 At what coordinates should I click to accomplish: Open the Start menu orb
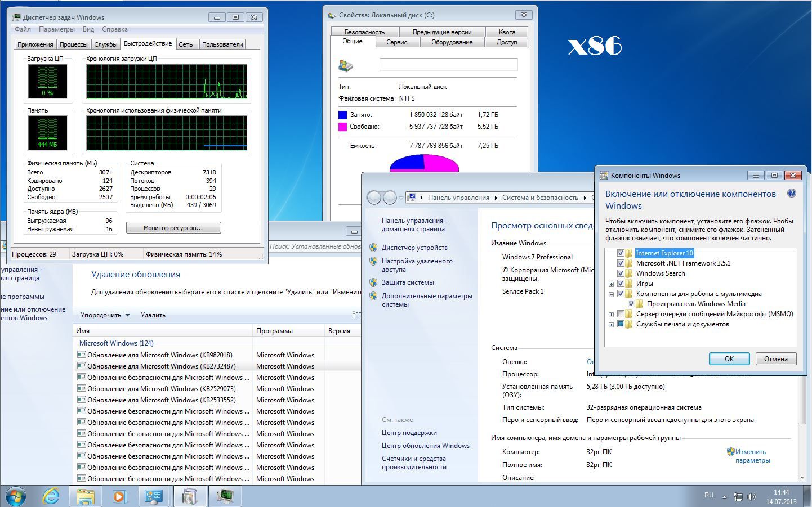coord(15,496)
